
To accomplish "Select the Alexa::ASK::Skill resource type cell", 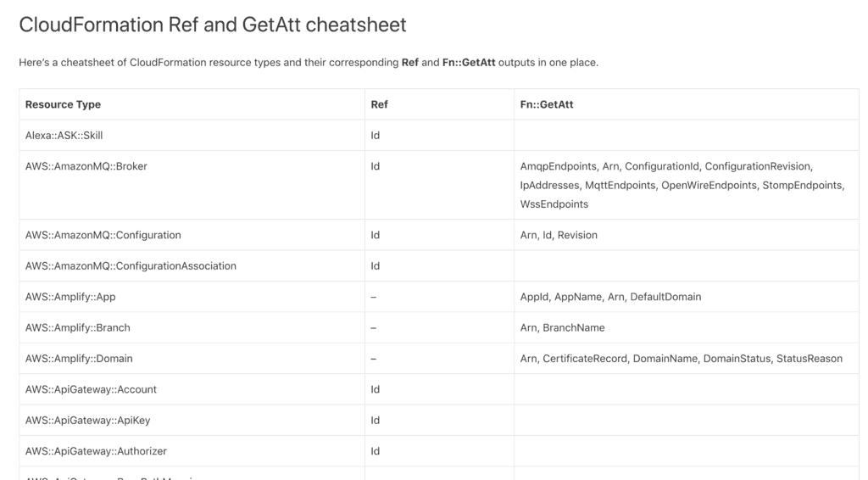I will pyautogui.click(x=64, y=136).
